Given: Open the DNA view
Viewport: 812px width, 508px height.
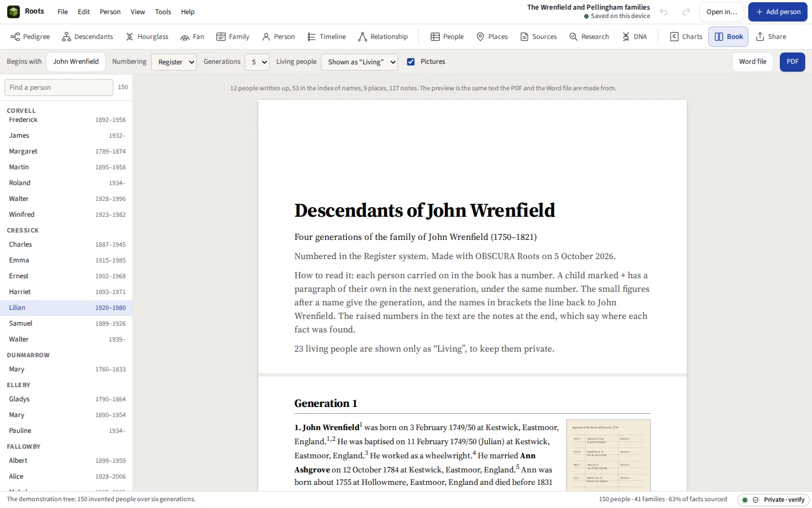Looking at the screenshot, I should pyautogui.click(x=634, y=37).
